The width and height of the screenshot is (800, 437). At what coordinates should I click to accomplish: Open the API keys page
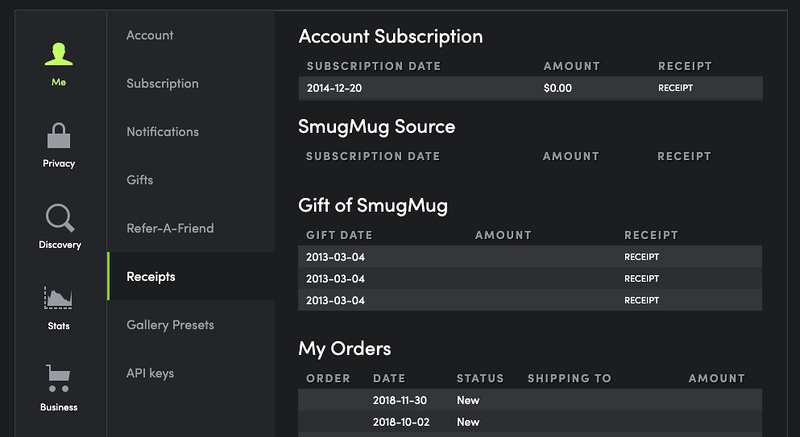pos(151,373)
